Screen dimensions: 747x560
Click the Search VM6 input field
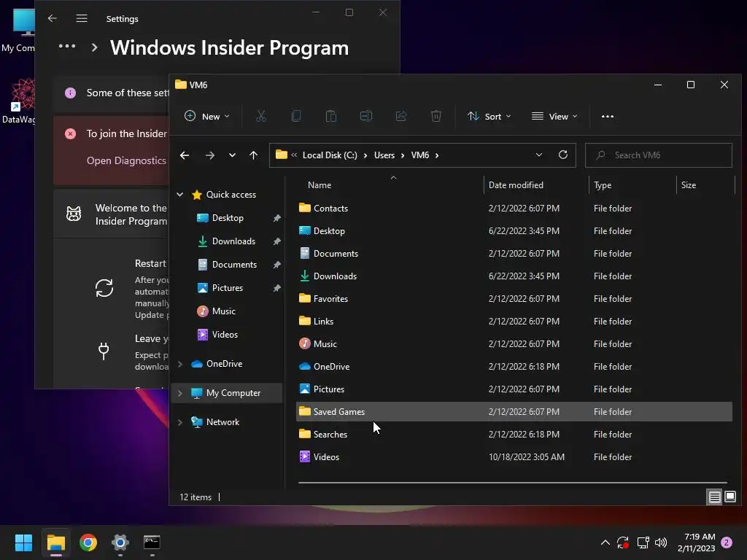tap(659, 155)
